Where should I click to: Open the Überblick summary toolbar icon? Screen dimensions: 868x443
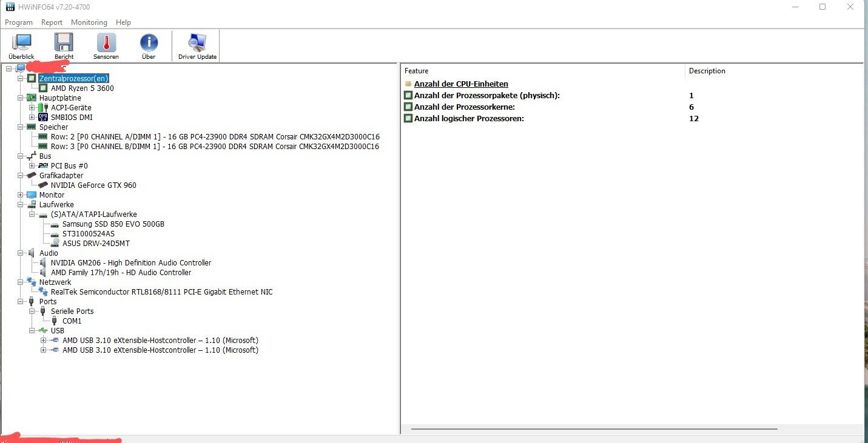21,42
